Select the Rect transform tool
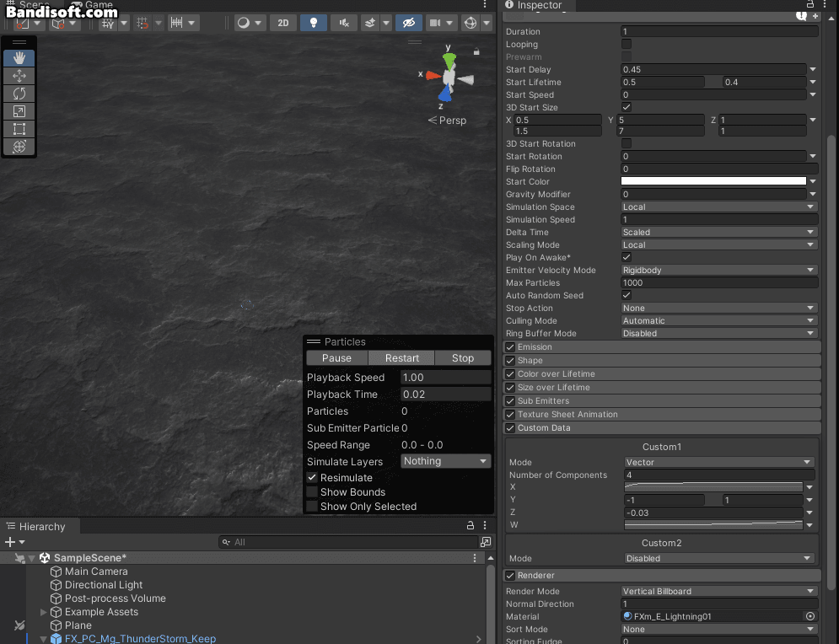Image resolution: width=839 pixels, height=644 pixels. click(x=19, y=129)
